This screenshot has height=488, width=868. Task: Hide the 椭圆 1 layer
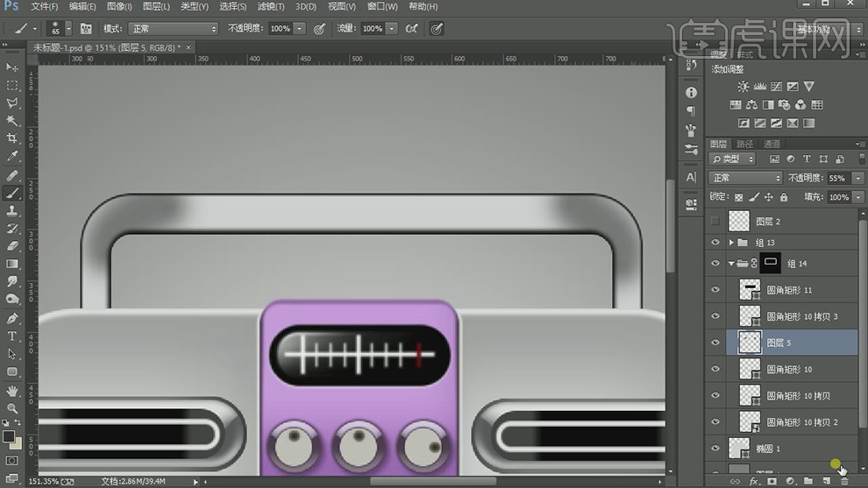715,449
